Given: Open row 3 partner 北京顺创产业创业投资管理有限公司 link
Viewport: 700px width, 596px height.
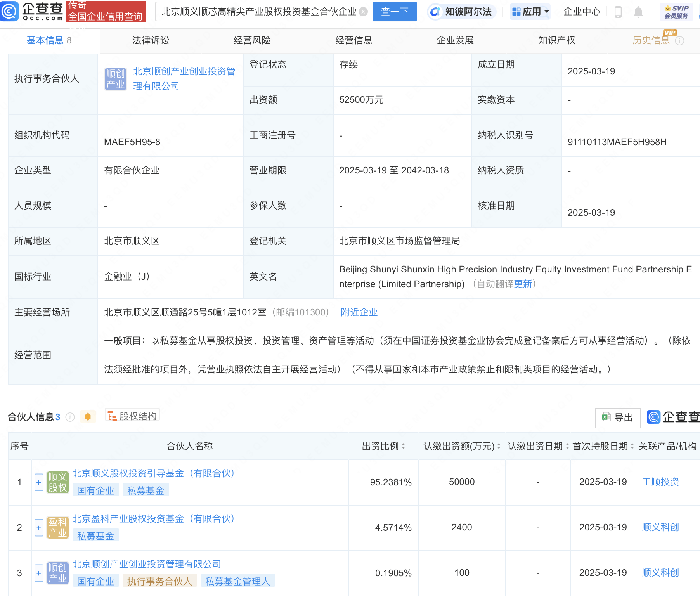Looking at the screenshot, I should pyautogui.click(x=147, y=564).
